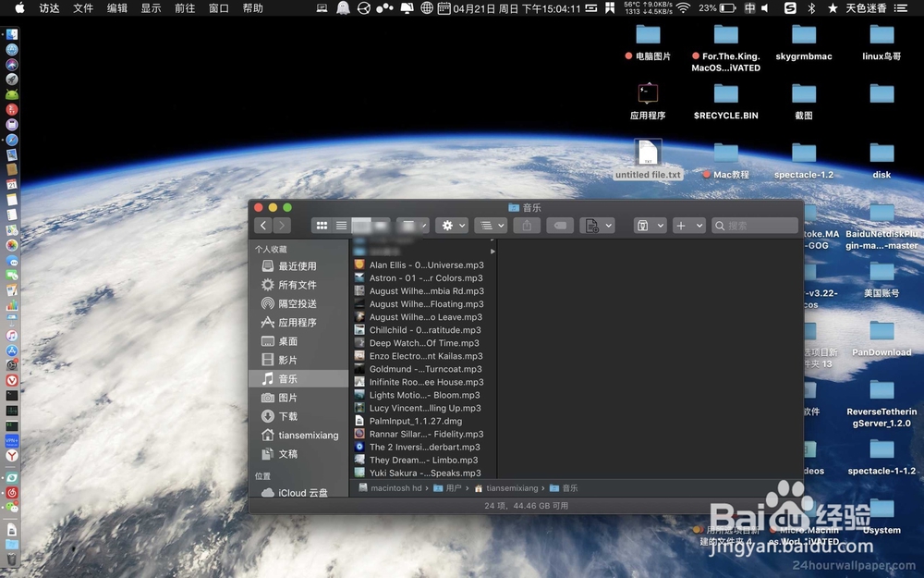The width and height of the screenshot is (924, 578).
Task: Select Deep Watch...Of Time.mp3 file
Action: click(x=423, y=343)
